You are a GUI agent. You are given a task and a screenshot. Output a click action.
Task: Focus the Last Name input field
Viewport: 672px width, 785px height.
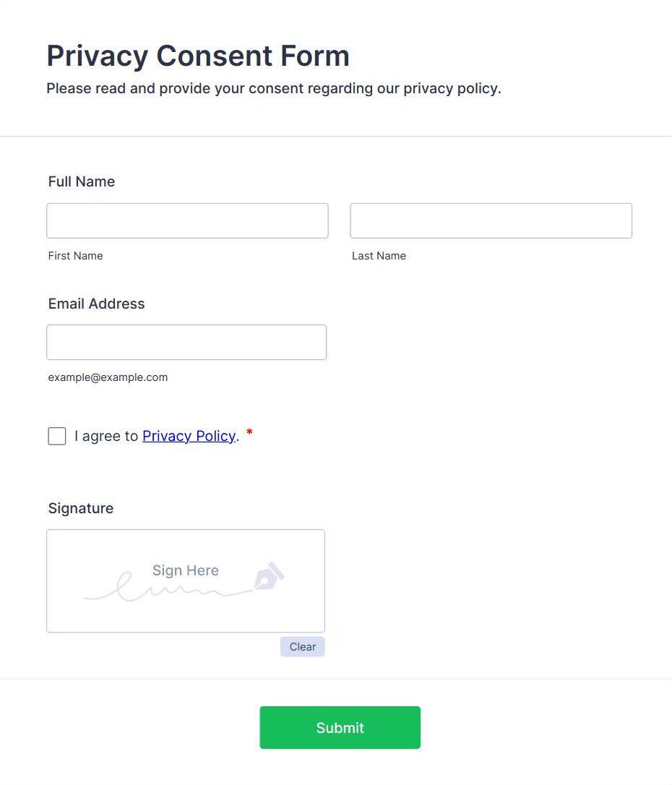[x=491, y=220]
